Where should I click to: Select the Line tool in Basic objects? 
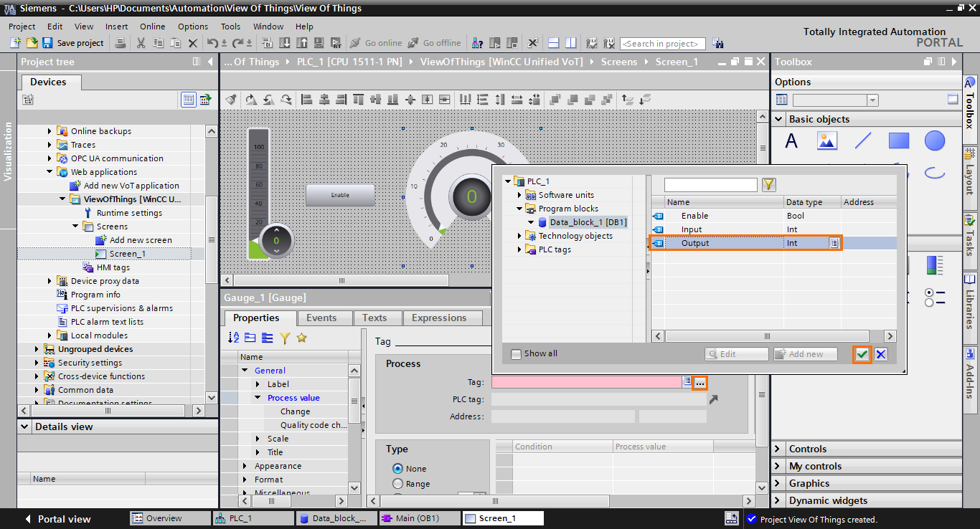pos(863,140)
